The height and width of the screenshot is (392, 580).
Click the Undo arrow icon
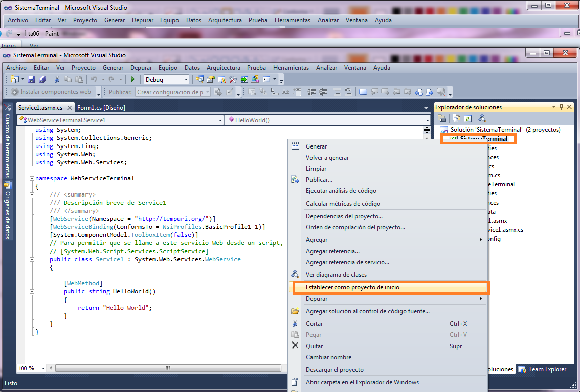(x=94, y=79)
